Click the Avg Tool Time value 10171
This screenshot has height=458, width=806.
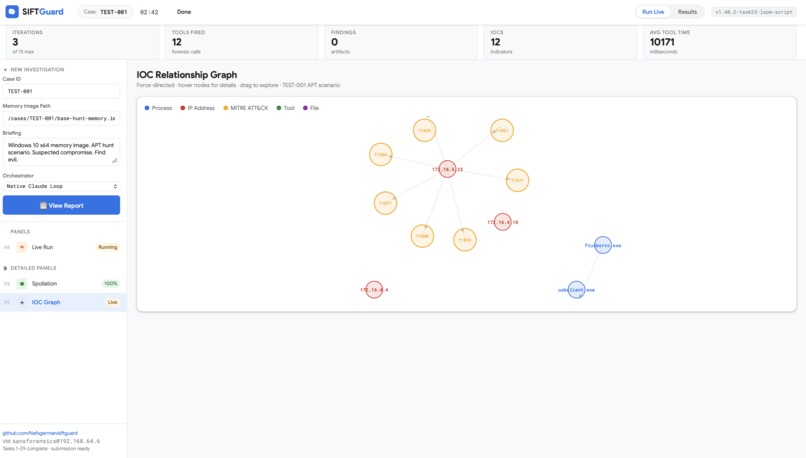pyautogui.click(x=662, y=42)
